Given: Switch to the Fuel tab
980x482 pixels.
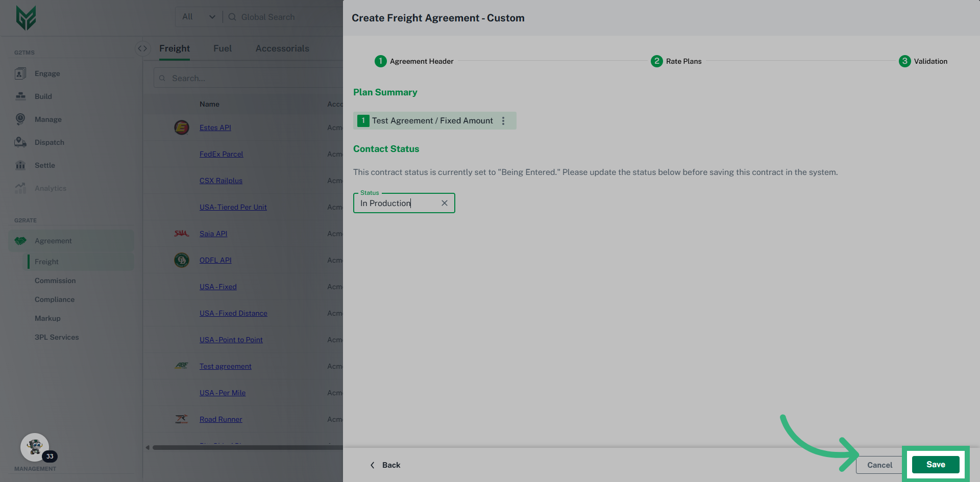Looking at the screenshot, I should click(223, 48).
